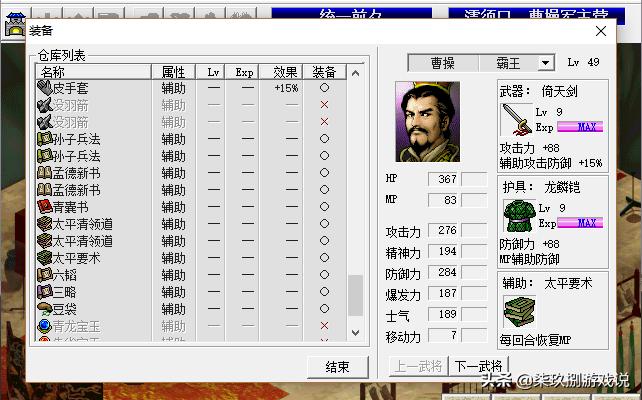This screenshot has width=642, height=400.
Task: Click the equipped 太平要术 books icon
Action: coord(519,312)
